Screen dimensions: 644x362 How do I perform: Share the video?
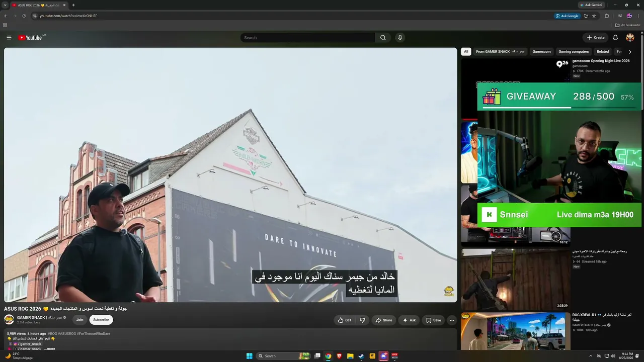(x=383, y=320)
